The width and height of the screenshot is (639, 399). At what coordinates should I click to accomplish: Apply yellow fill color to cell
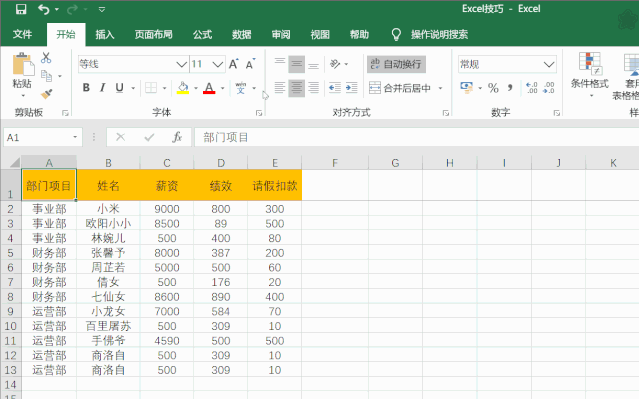(183, 88)
